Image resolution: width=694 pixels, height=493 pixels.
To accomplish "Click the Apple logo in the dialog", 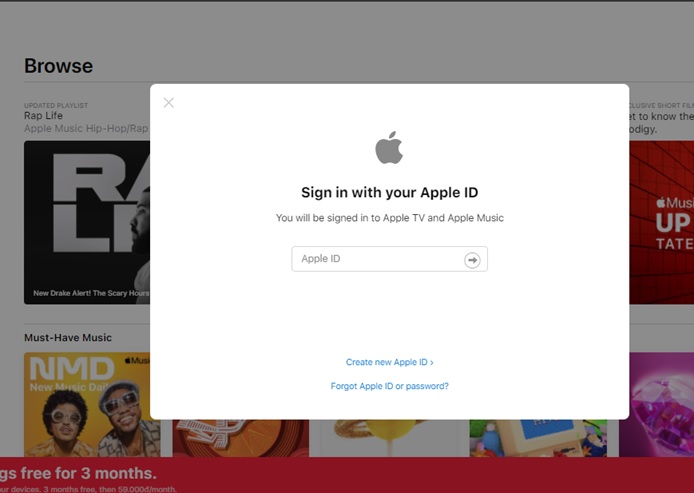I will coord(389,148).
